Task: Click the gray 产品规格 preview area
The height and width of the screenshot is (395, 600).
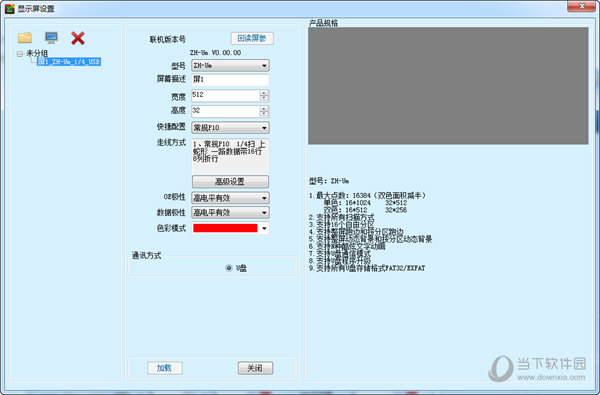Action: [448, 86]
